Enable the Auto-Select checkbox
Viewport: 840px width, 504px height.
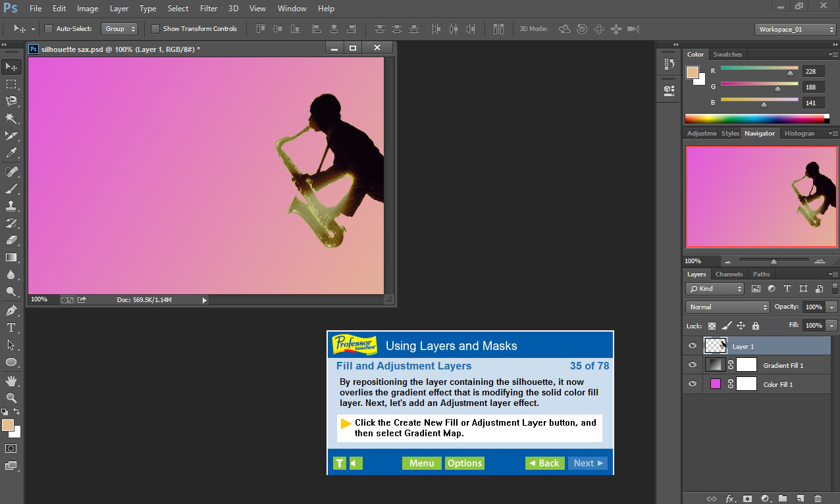[49, 28]
